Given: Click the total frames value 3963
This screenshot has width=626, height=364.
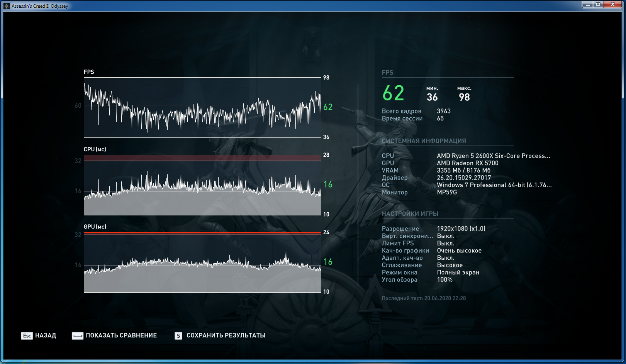Looking at the screenshot, I should click(x=444, y=111).
